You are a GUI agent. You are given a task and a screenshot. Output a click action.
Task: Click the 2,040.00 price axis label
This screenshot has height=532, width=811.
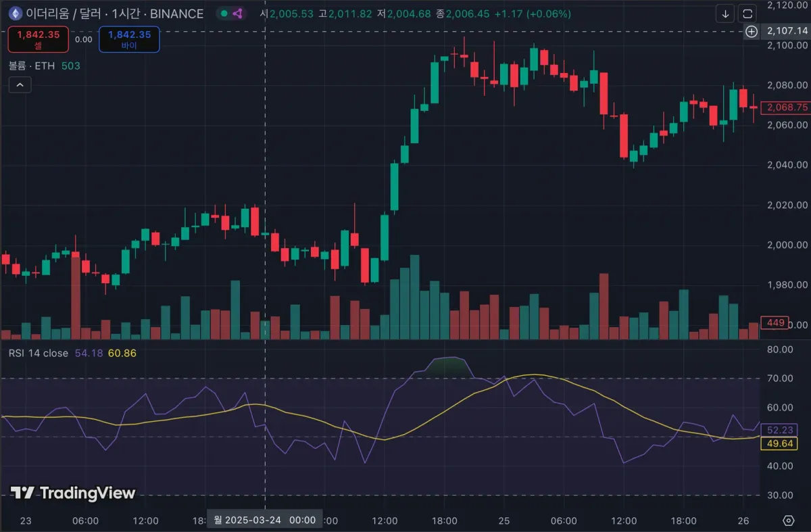pos(787,165)
